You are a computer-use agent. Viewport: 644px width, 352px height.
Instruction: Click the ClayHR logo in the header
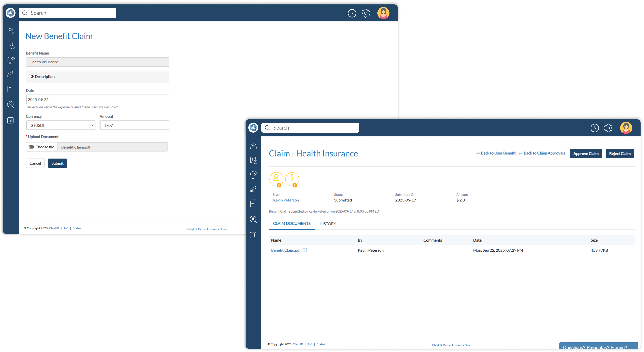point(10,13)
